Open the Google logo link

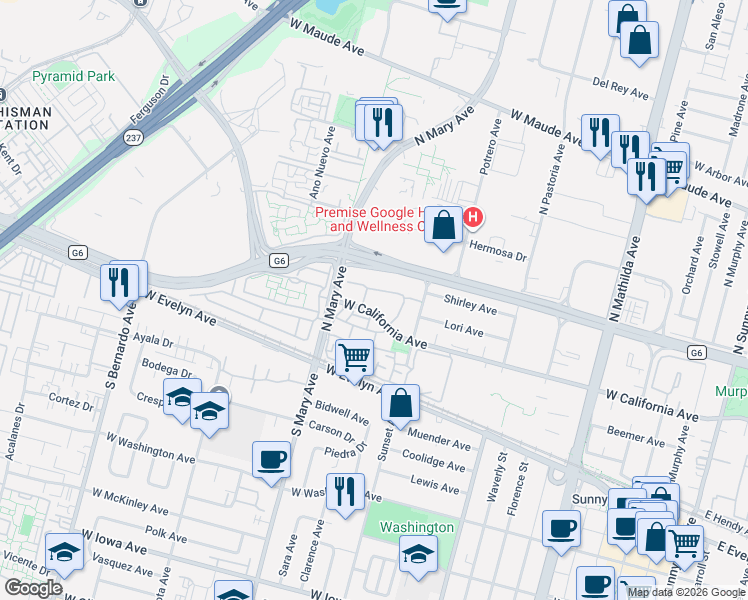click(33, 588)
